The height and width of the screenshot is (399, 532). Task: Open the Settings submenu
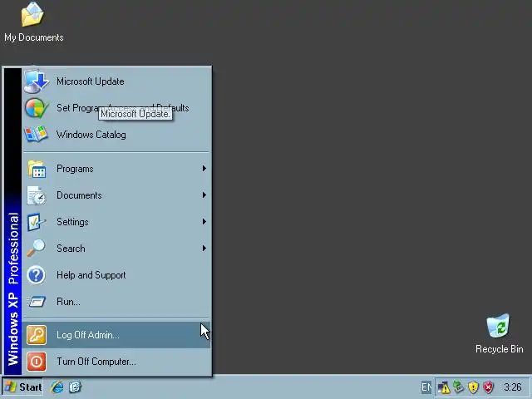point(116,222)
